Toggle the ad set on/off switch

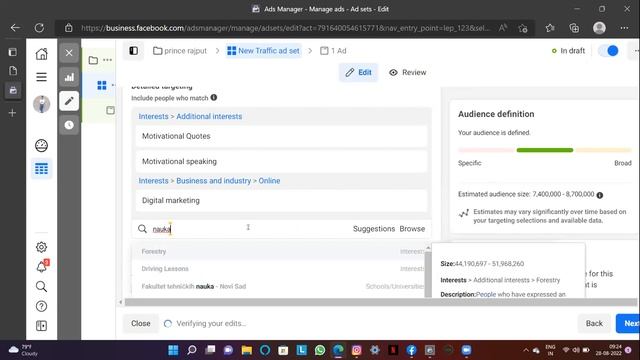click(608, 51)
